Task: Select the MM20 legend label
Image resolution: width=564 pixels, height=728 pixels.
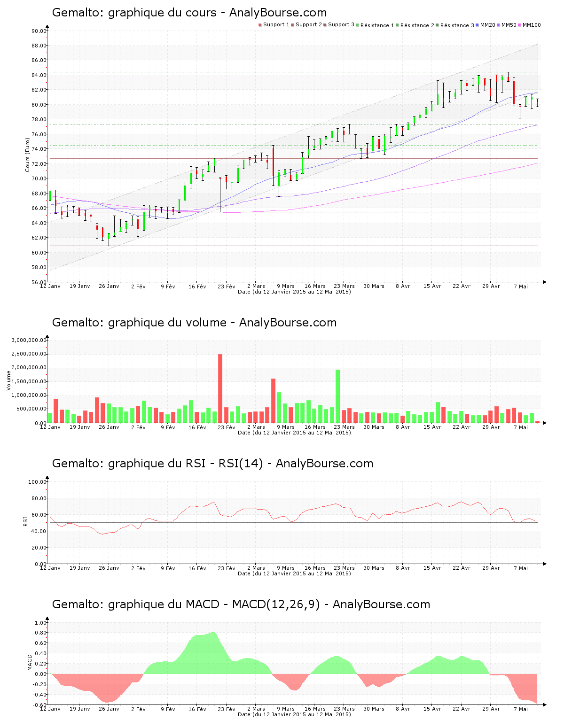Action: pyautogui.click(x=488, y=25)
